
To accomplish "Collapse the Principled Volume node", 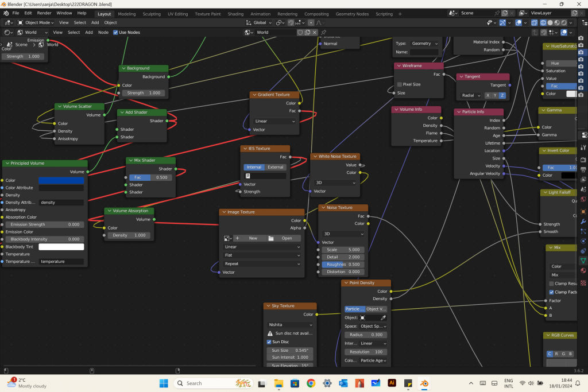I will (x=7, y=164).
